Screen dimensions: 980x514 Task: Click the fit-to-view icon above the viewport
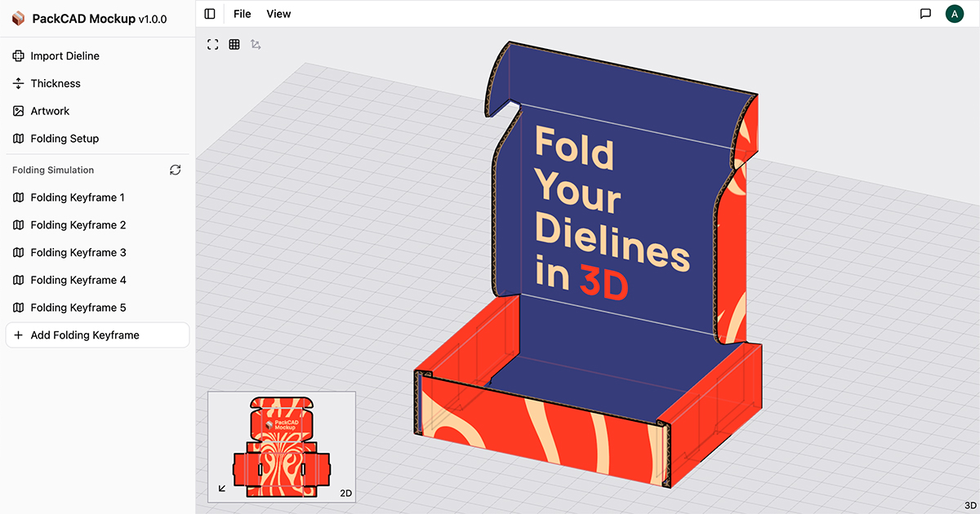coord(212,44)
